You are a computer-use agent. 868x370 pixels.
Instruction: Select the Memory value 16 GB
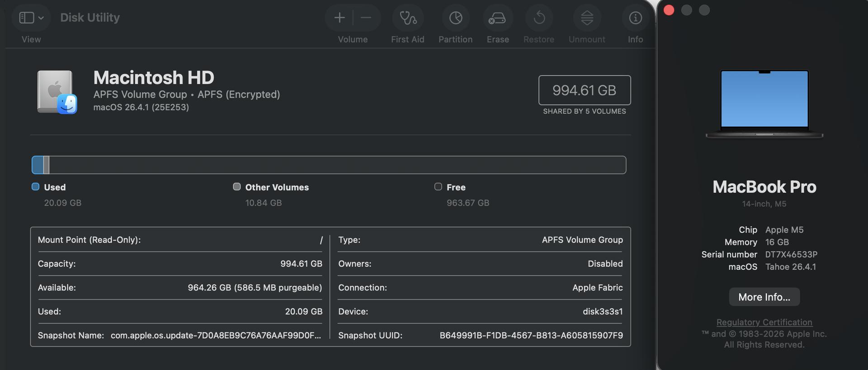[777, 242]
